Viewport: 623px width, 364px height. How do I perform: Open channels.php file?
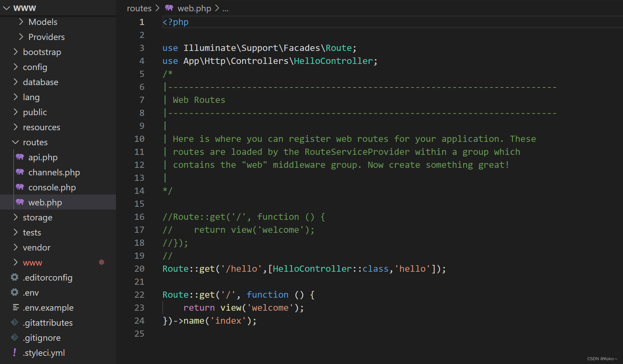pyautogui.click(x=54, y=172)
